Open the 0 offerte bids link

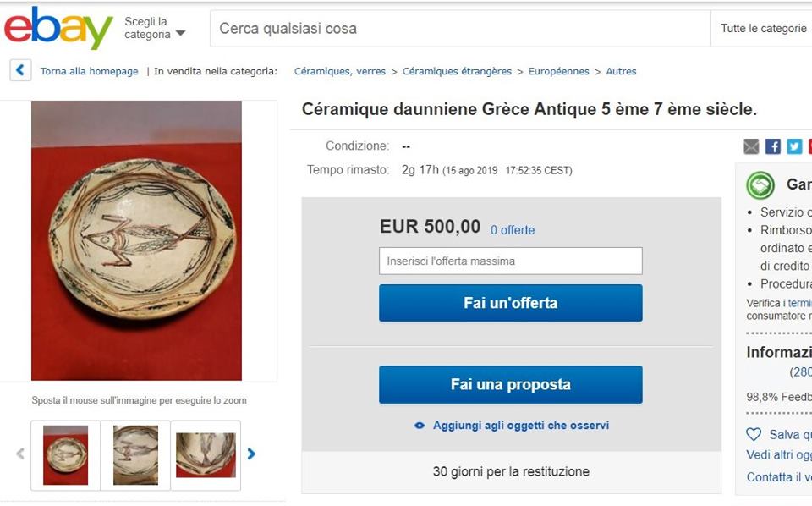coord(513,230)
